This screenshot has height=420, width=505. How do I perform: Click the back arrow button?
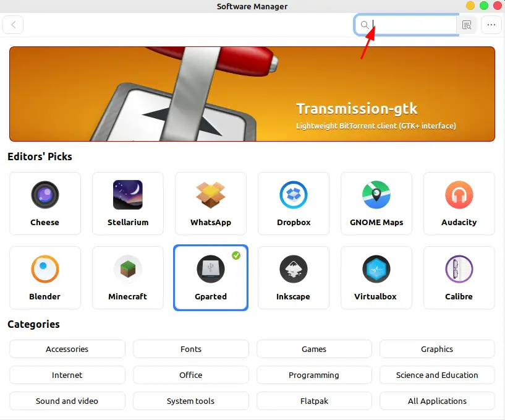[13, 25]
